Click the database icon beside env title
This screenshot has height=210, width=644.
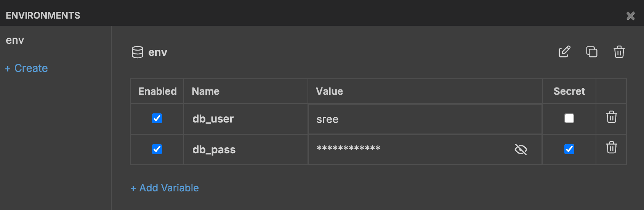[x=138, y=52]
